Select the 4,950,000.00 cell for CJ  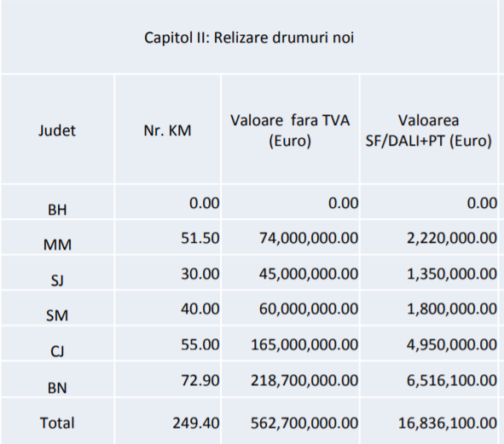[x=452, y=344]
